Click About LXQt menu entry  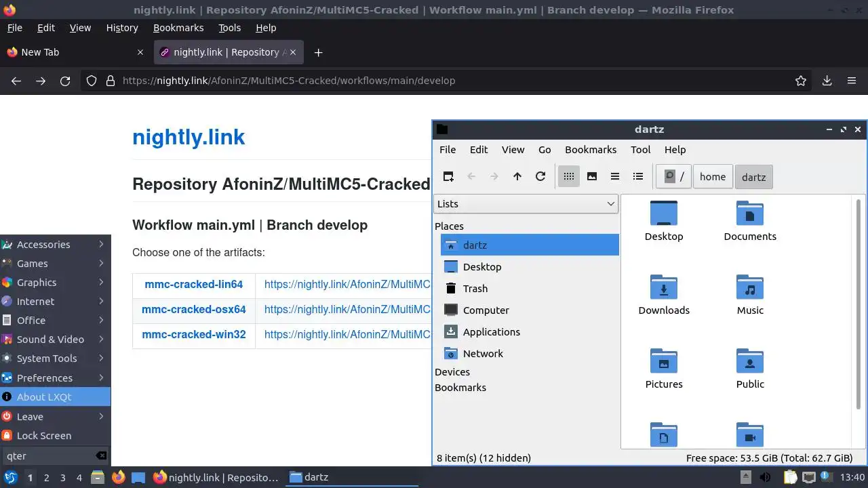55,396
